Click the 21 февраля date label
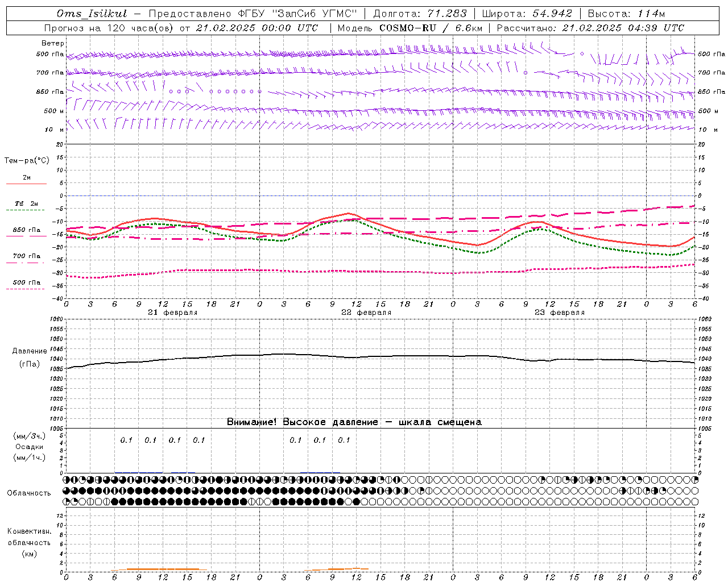728x582 pixels. pos(173,313)
